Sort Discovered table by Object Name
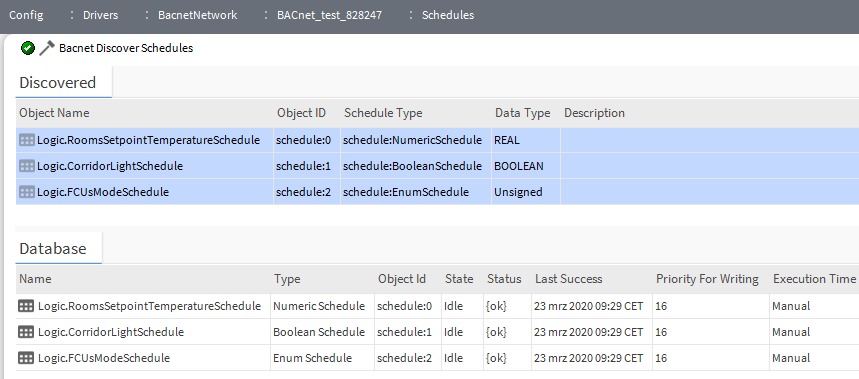This screenshot has height=379, width=859. click(54, 113)
